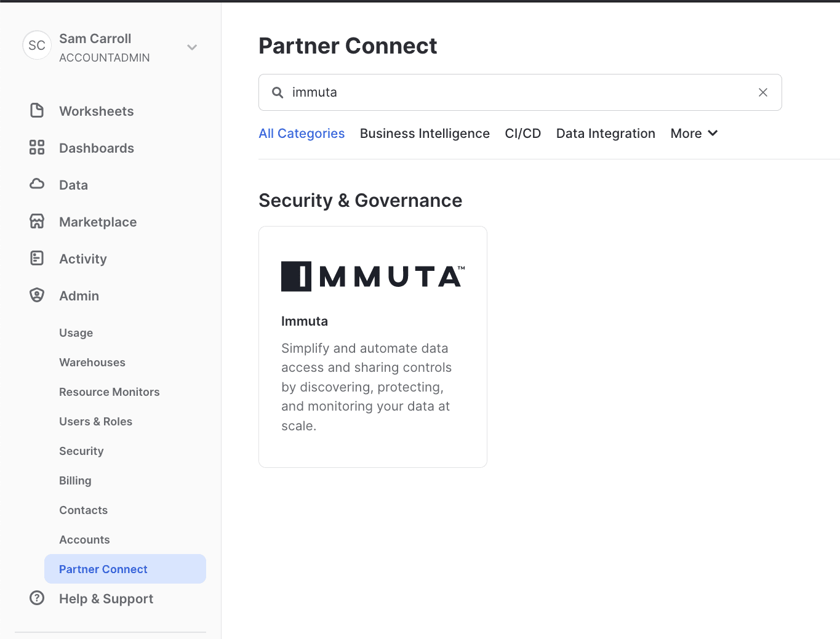Click the Data cloud icon
The width and height of the screenshot is (840, 639).
point(37,184)
